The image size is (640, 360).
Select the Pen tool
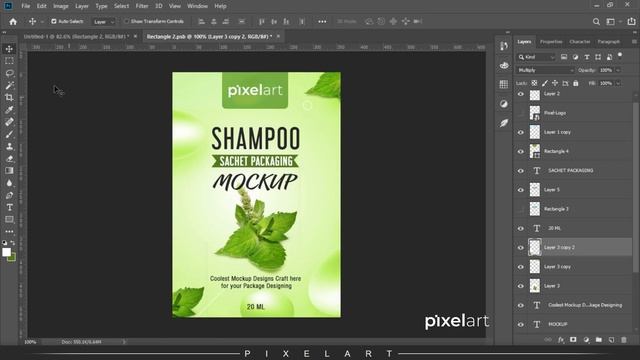pos(9,195)
